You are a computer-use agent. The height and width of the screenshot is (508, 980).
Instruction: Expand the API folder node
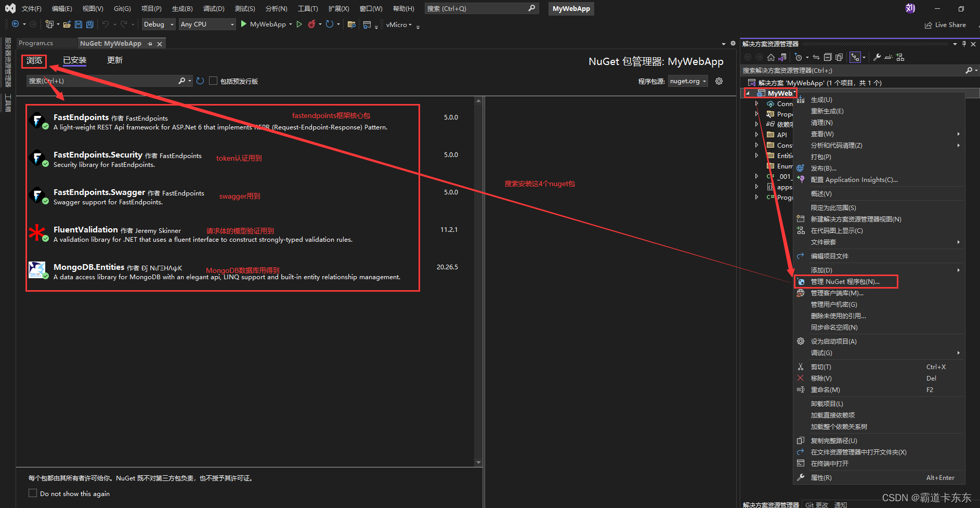tap(756, 135)
